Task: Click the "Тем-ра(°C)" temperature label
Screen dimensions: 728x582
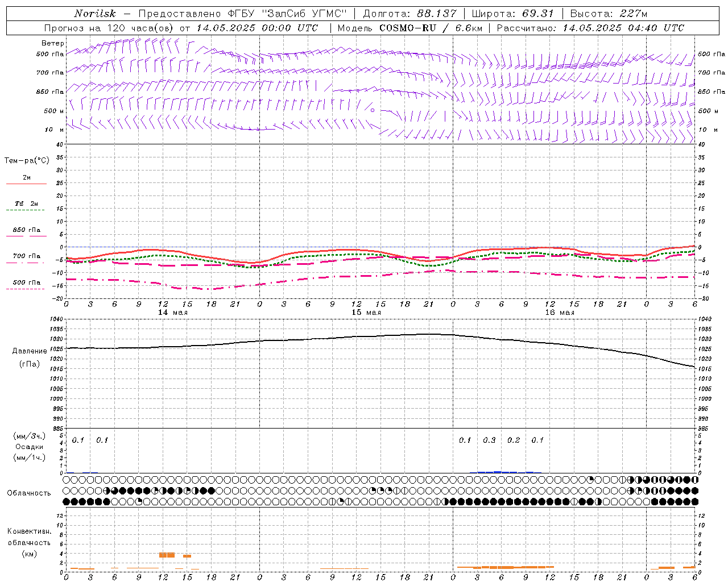Action: click(x=27, y=161)
